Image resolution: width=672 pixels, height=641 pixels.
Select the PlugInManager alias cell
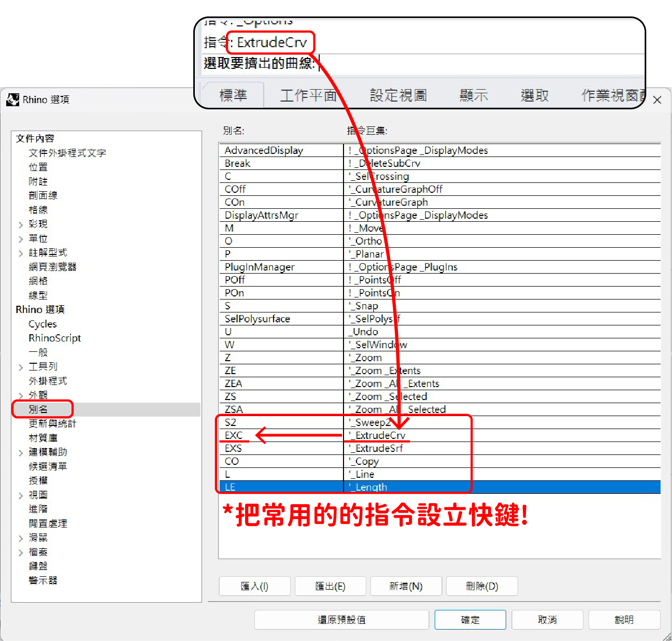pos(281,267)
